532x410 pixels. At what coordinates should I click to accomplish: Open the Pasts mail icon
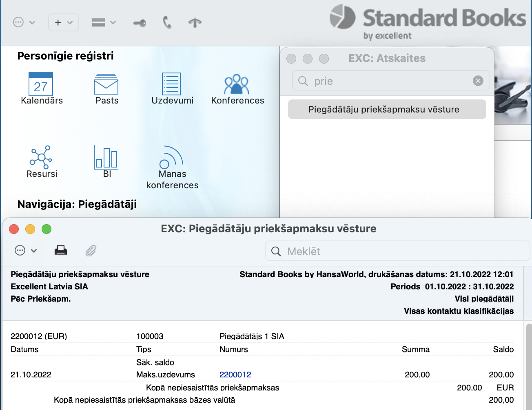(106, 84)
